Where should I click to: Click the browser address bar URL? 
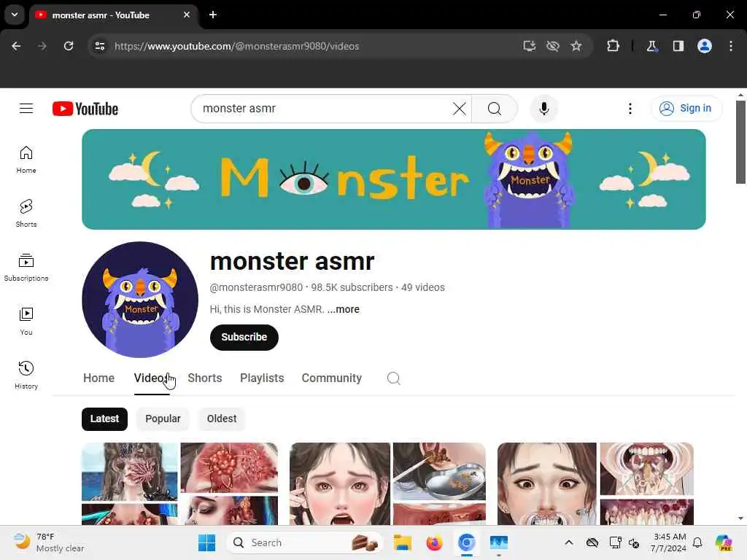(x=236, y=46)
